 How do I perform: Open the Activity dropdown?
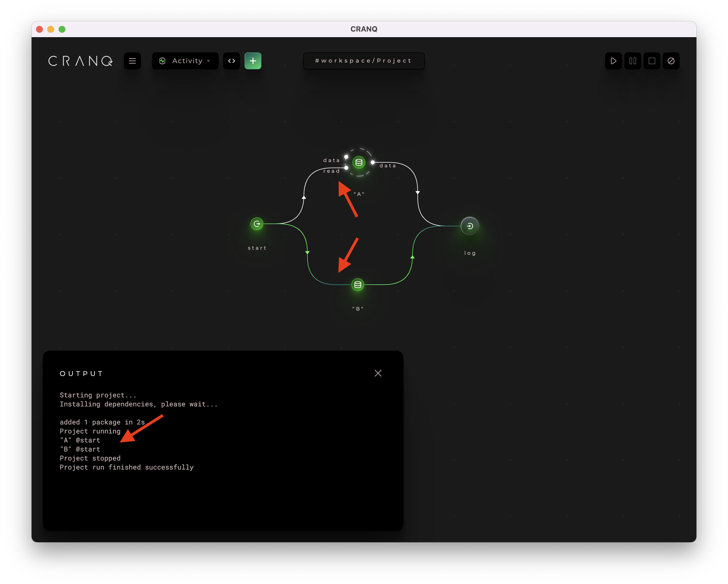click(x=185, y=61)
